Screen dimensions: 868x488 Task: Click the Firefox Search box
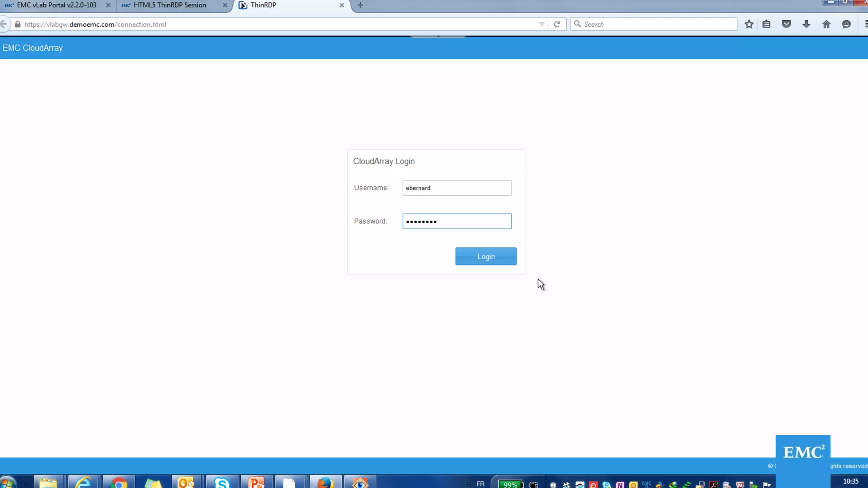(657, 24)
